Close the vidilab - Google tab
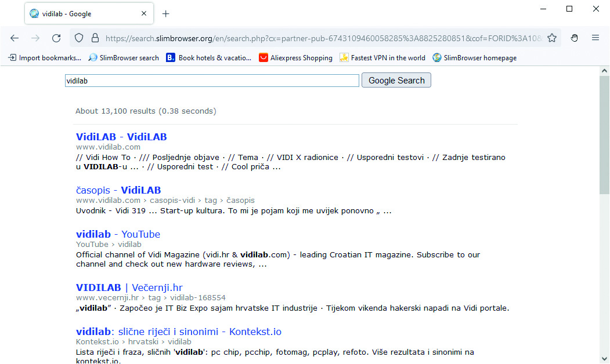 coord(144,13)
